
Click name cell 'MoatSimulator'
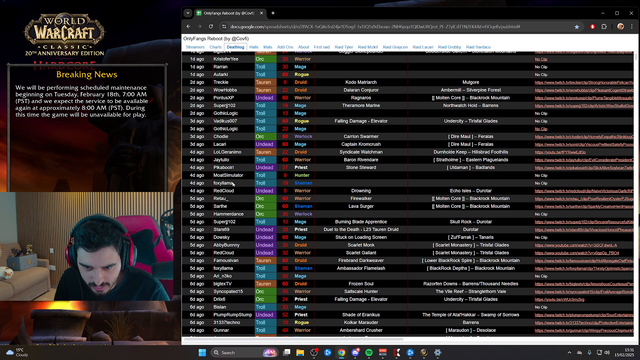point(228,175)
